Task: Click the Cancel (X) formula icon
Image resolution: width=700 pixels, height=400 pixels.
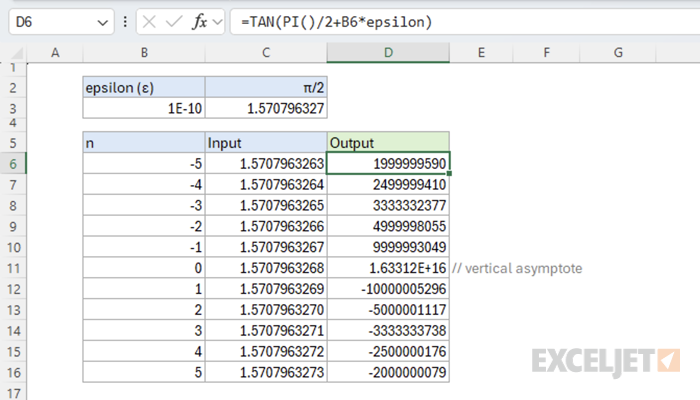Action: [x=149, y=21]
